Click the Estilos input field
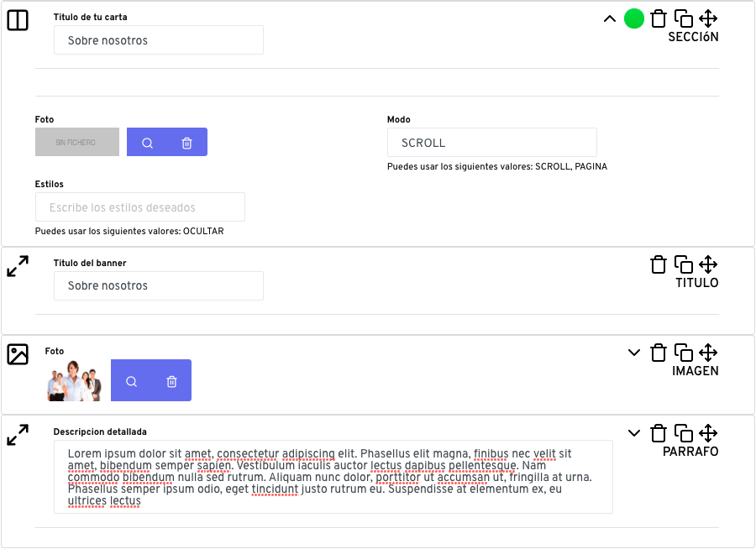 (x=139, y=207)
